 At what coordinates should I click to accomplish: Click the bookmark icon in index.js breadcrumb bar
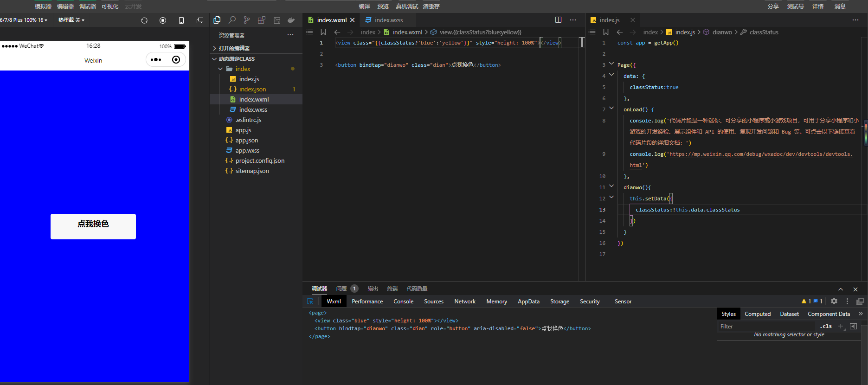(x=606, y=32)
